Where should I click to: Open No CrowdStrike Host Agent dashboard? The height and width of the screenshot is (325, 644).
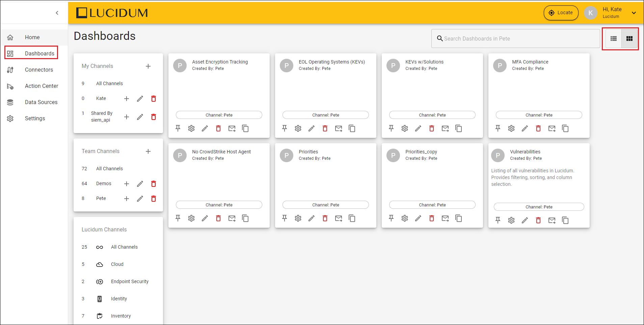pos(221,152)
